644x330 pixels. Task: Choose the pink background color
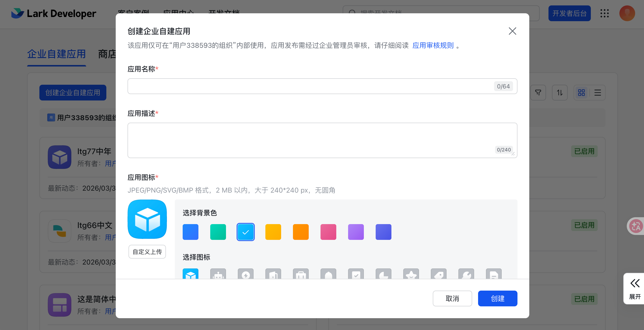[x=328, y=232]
